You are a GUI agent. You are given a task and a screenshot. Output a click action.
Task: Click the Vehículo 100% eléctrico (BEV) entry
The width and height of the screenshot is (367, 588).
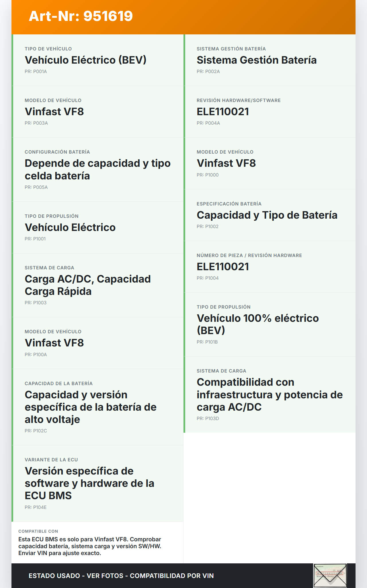[257, 324]
